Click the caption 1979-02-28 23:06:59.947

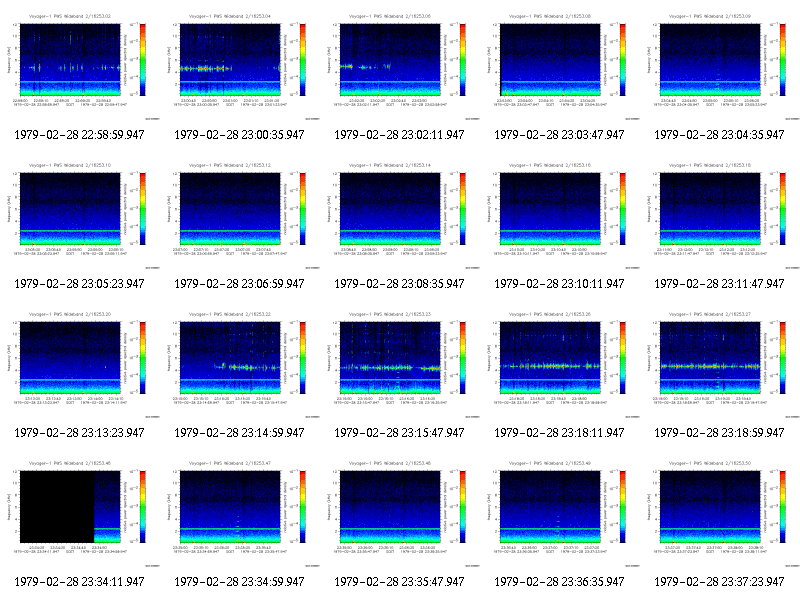click(239, 284)
